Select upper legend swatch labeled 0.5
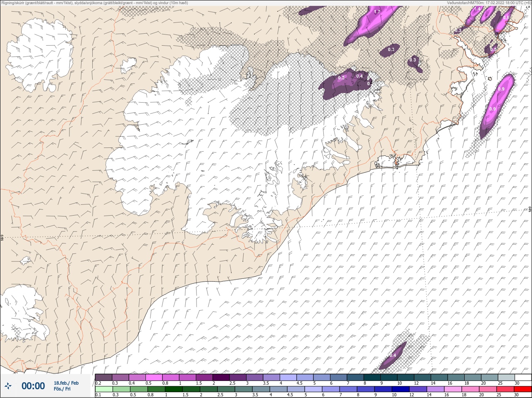Viewport: 532px width, 398px height. pos(154,377)
